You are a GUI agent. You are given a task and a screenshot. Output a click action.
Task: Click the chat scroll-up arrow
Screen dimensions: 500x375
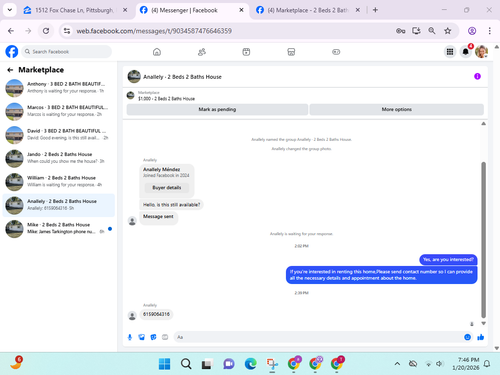click(x=483, y=124)
